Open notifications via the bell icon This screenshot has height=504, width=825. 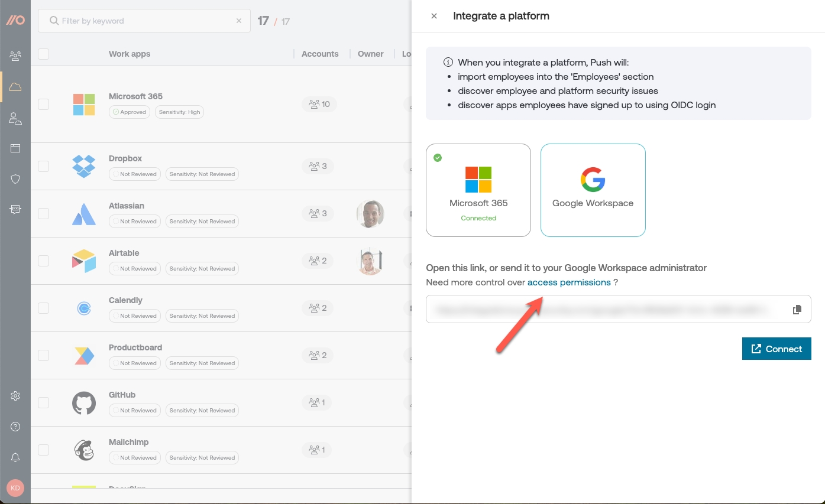coord(15,457)
